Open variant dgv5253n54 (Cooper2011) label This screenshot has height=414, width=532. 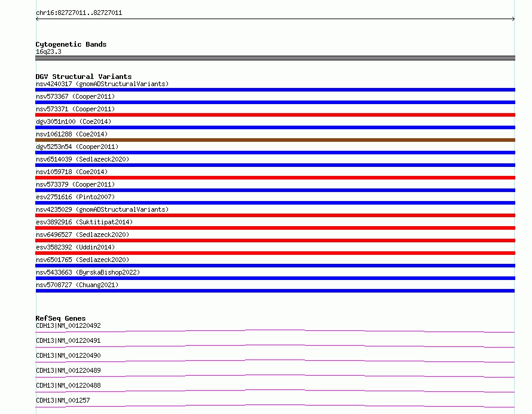tap(77, 147)
